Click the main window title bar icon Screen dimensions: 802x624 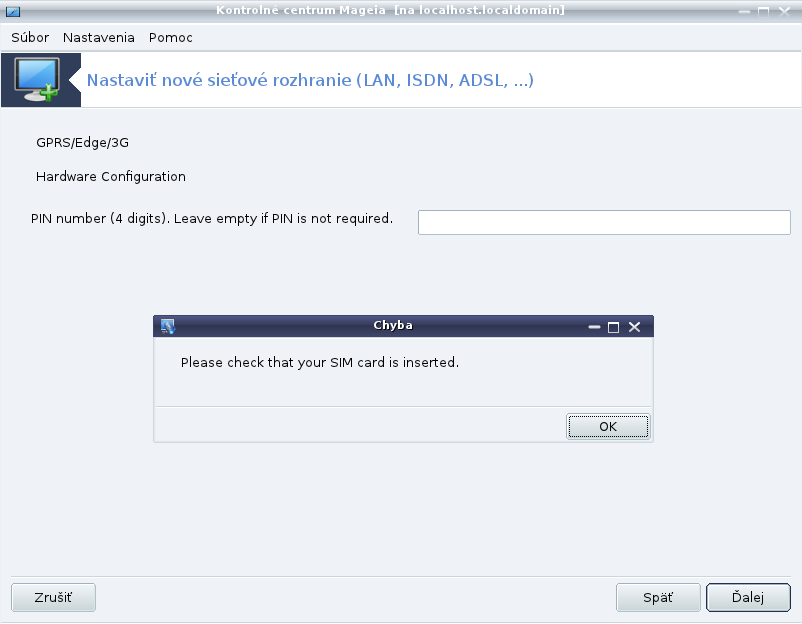pyautogui.click(x=13, y=11)
